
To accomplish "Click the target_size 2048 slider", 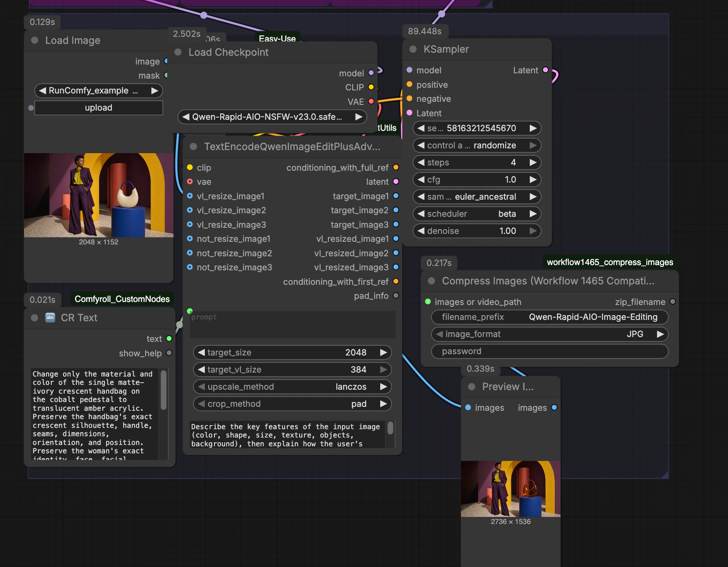I will point(293,352).
